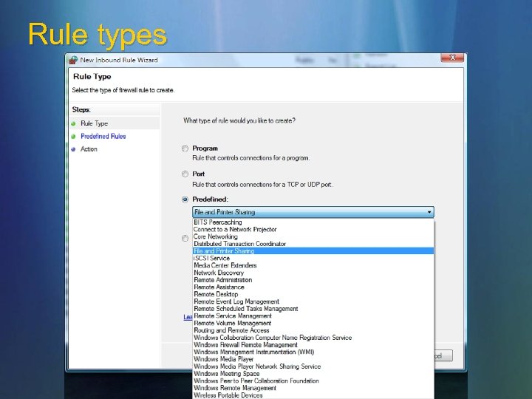Click the partially hidden Cancel button
Viewport: 532px width, 399px height.
pyautogui.click(x=443, y=355)
